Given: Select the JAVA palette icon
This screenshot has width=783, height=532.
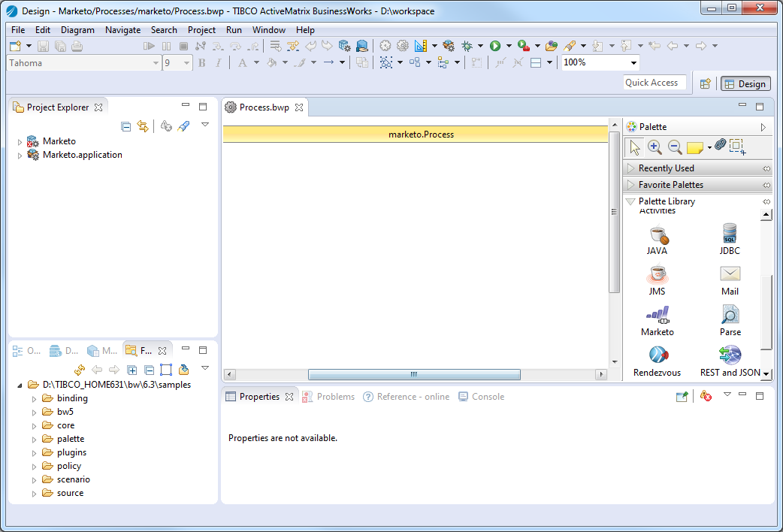Looking at the screenshot, I should (x=658, y=234).
